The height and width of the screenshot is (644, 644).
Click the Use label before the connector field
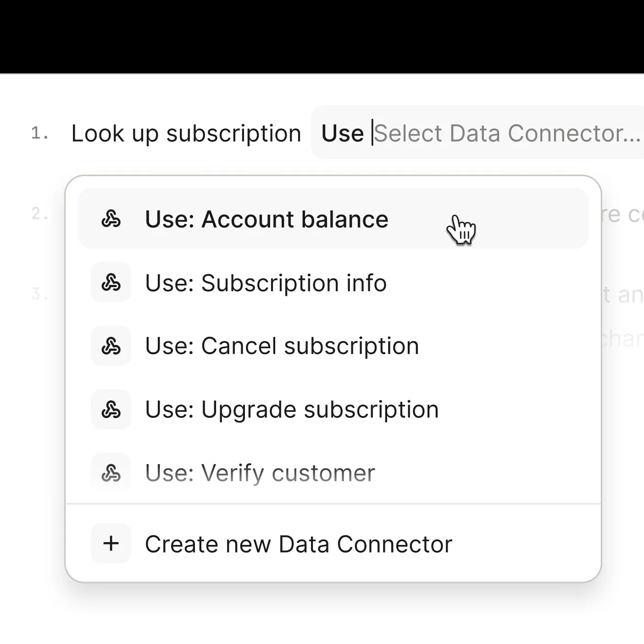[342, 133]
